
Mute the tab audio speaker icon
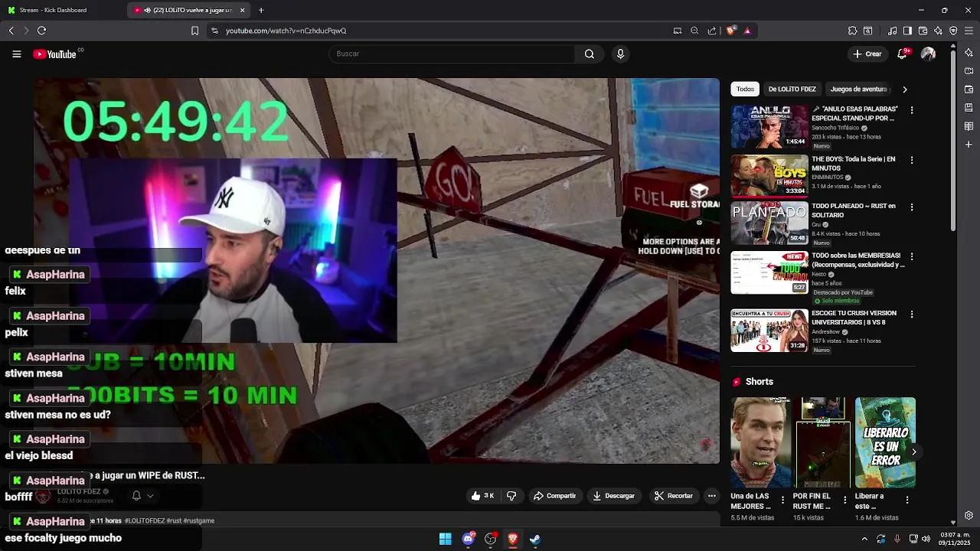147,10
